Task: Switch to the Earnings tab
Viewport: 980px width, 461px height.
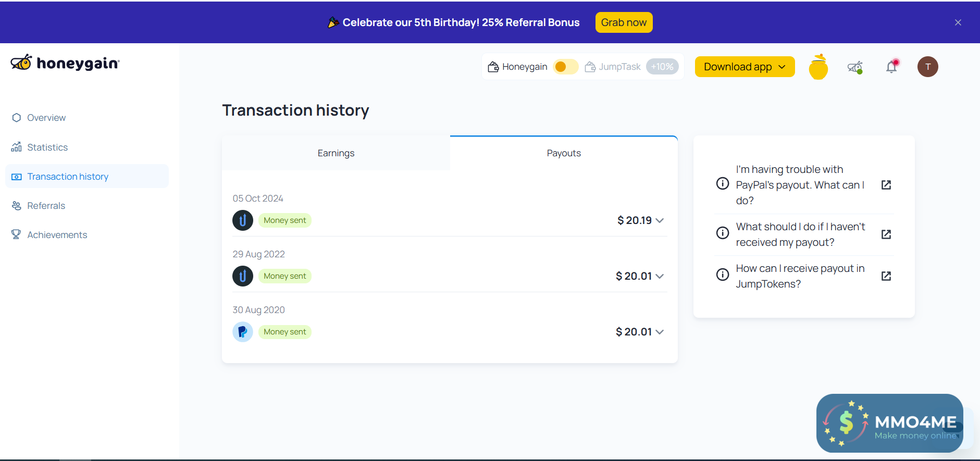Action: tap(336, 153)
